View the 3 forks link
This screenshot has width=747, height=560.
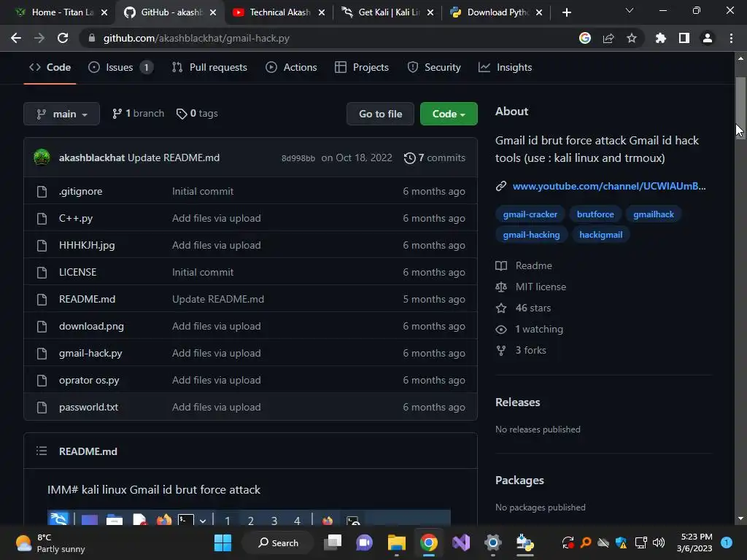click(521, 351)
